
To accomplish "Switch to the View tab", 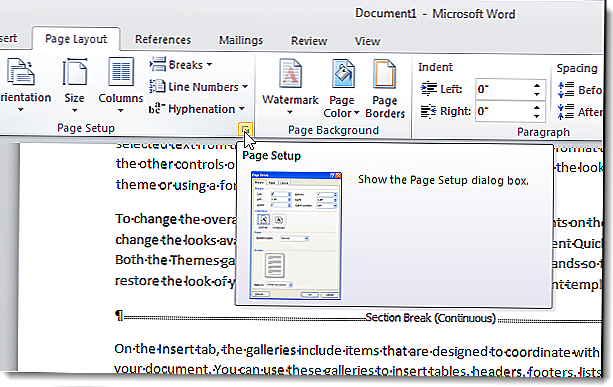I will (367, 41).
